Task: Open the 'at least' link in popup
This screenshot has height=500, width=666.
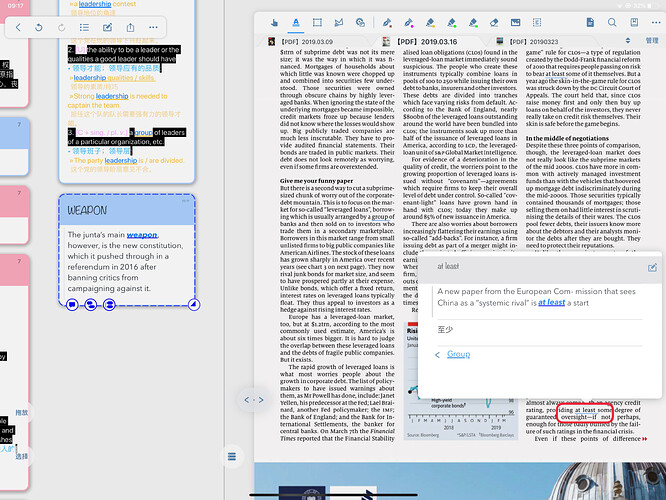Action: tap(551, 302)
